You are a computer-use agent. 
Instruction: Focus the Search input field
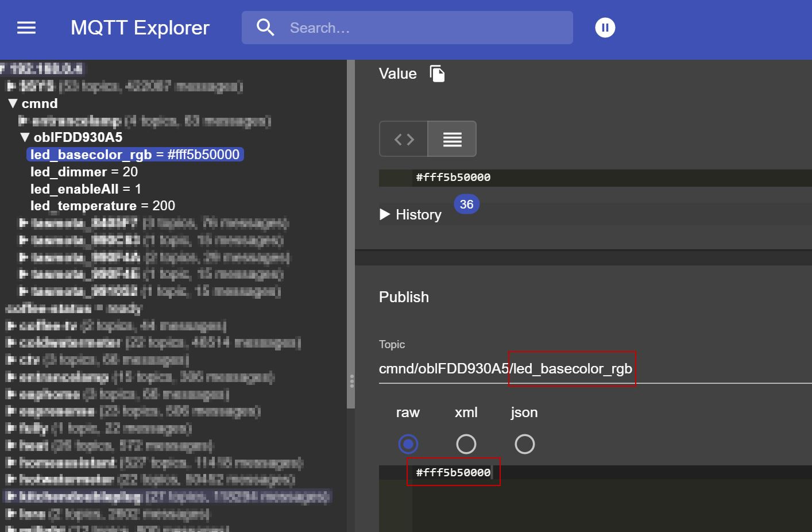point(425,28)
